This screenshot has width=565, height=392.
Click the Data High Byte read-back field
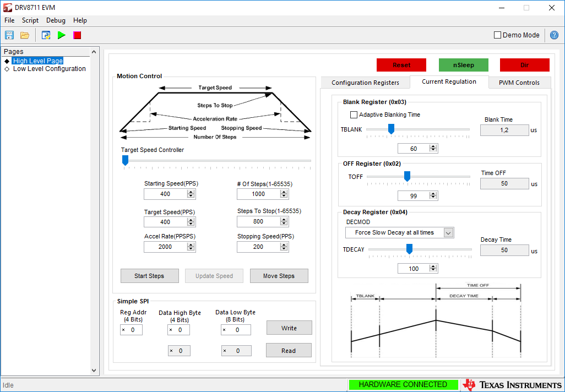coord(179,351)
